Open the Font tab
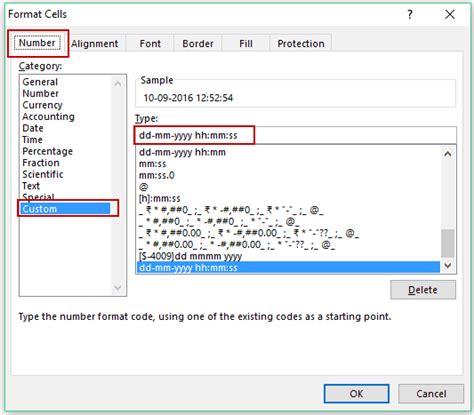The image size is (474, 415). [x=150, y=44]
